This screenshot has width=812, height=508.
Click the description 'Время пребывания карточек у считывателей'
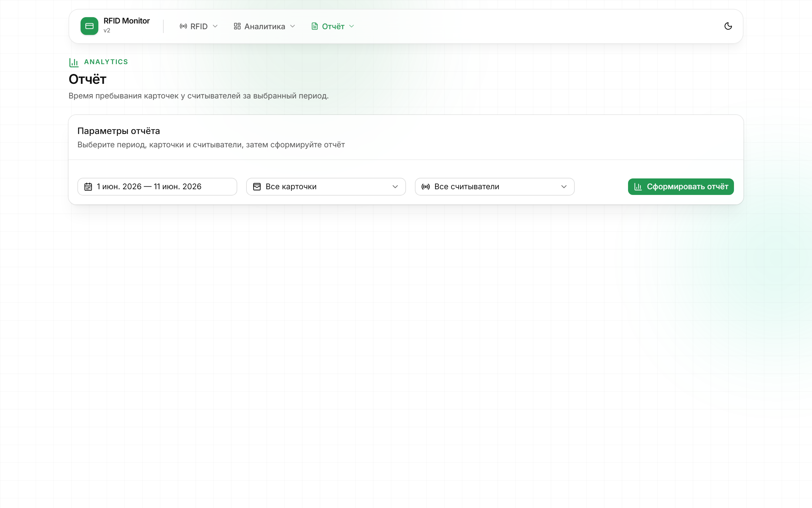pos(155,96)
